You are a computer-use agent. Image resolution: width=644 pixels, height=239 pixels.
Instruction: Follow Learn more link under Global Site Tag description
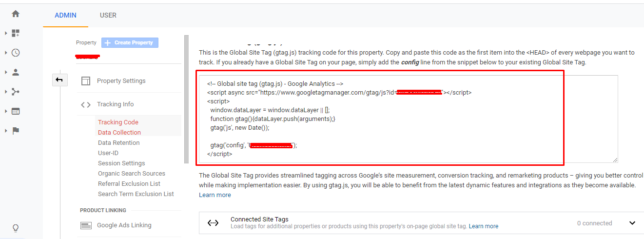pyautogui.click(x=215, y=195)
